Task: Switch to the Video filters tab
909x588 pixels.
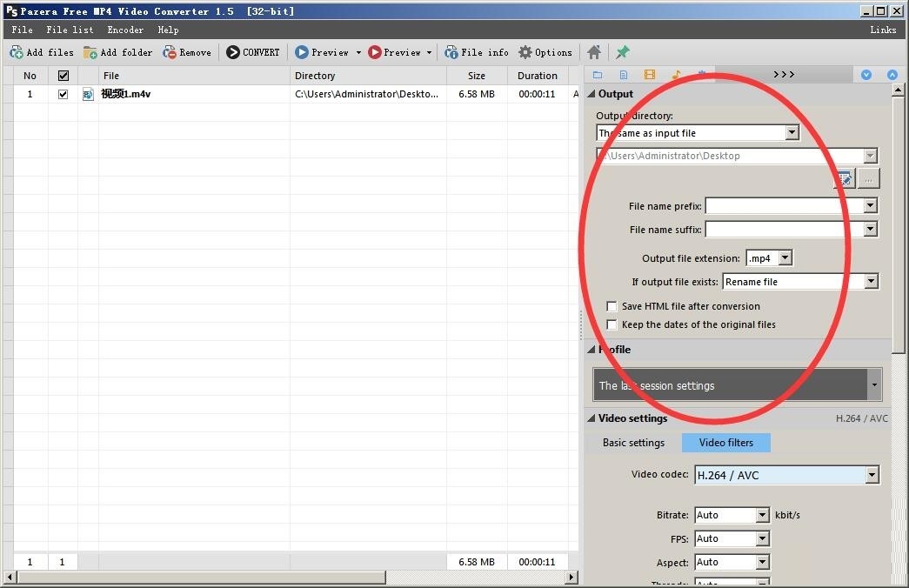Action: [725, 443]
